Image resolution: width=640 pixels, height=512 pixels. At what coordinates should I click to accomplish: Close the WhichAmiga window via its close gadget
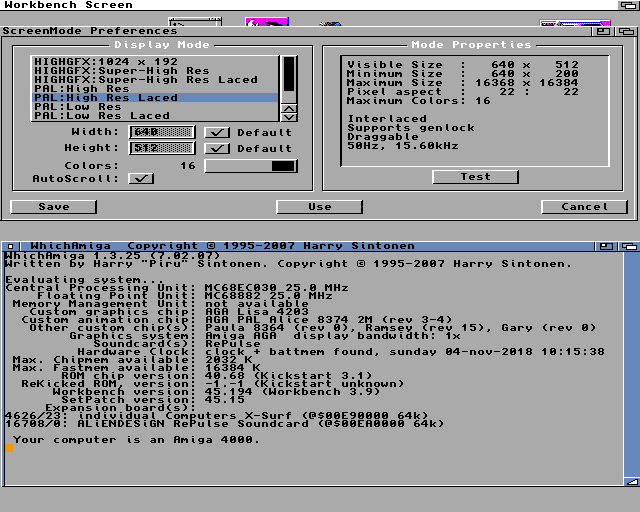pos(9,245)
